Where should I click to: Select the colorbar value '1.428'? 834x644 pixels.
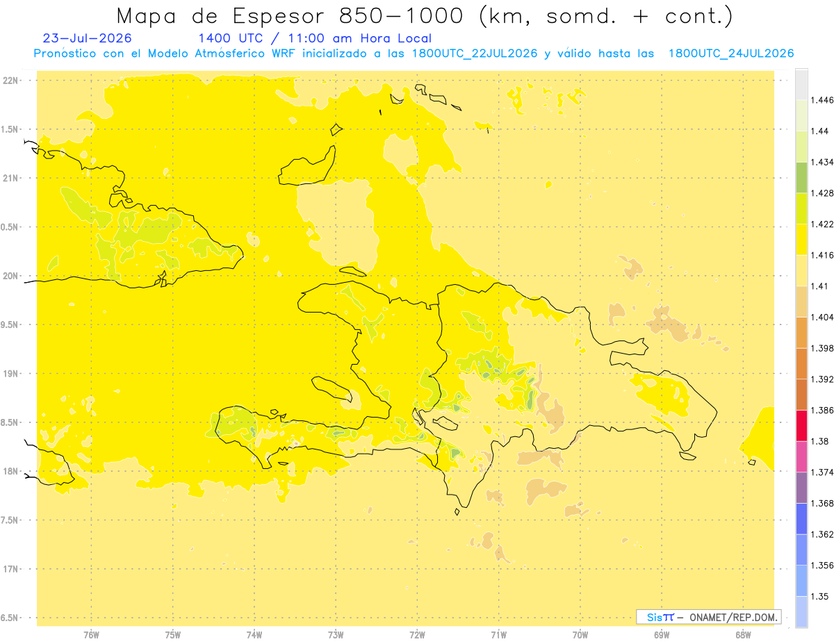(821, 193)
